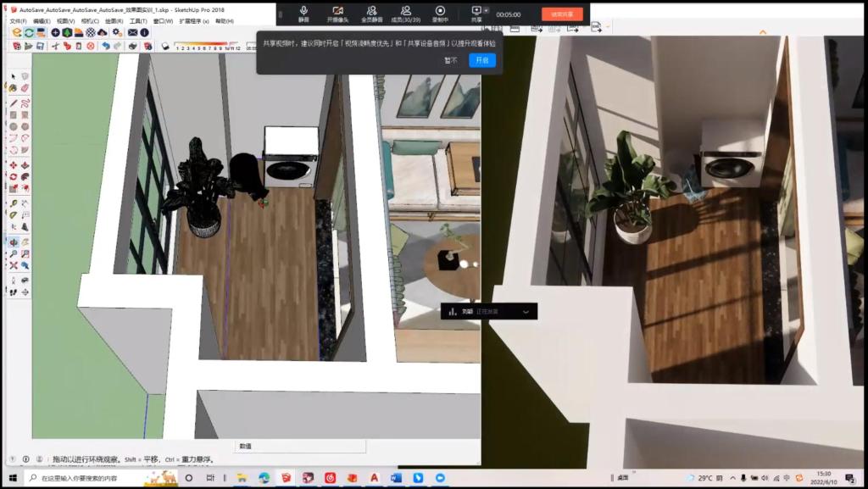This screenshot has height=489, width=868.
Task: Select the Eraser tool
Action: (x=25, y=89)
